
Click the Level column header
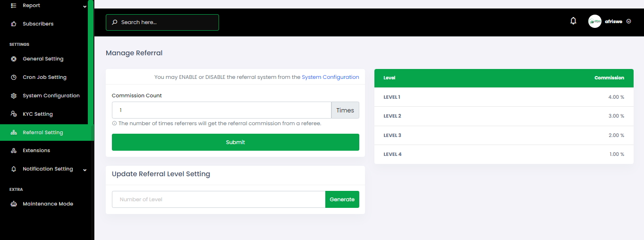pyautogui.click(x=390, y=78)
